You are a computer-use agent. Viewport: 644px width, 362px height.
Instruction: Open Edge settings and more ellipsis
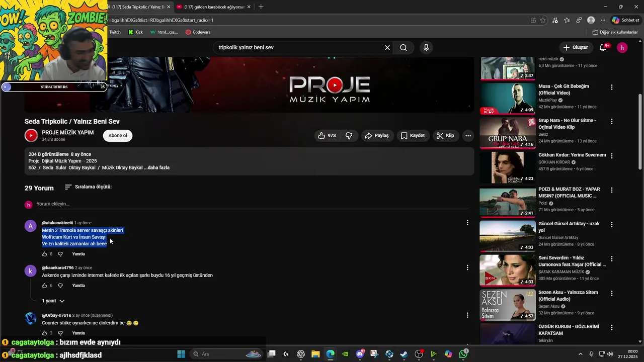[x=603, y=20]
